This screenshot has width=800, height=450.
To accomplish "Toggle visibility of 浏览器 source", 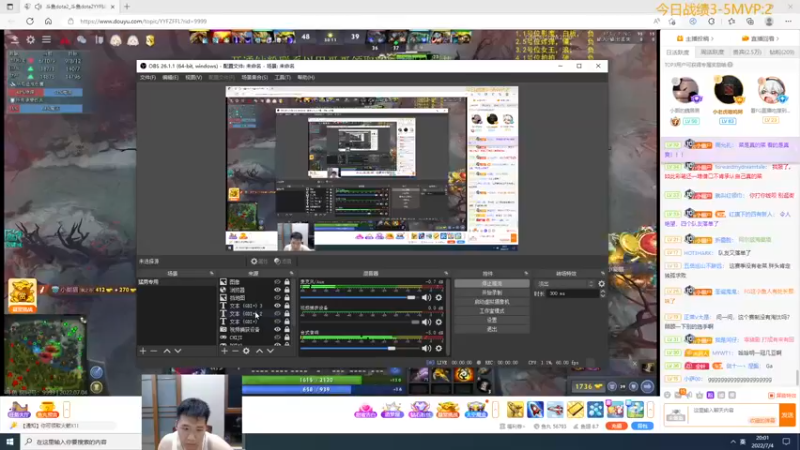I will tap(277, 290).
